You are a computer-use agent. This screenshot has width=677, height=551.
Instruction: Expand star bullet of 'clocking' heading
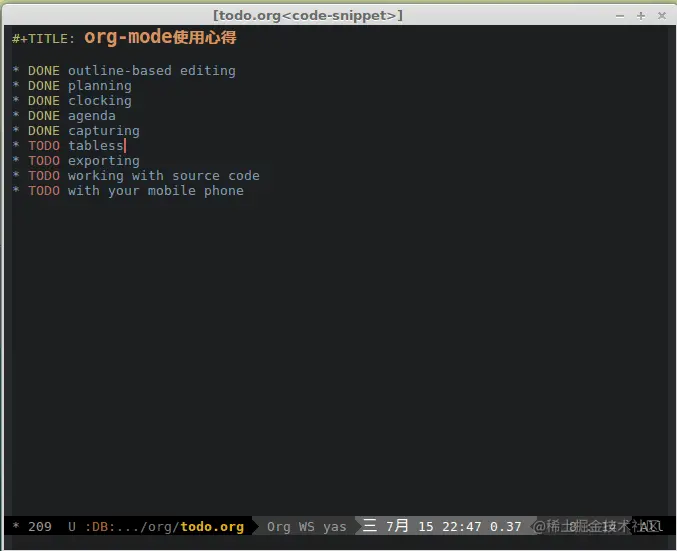[x=16, y=100]
